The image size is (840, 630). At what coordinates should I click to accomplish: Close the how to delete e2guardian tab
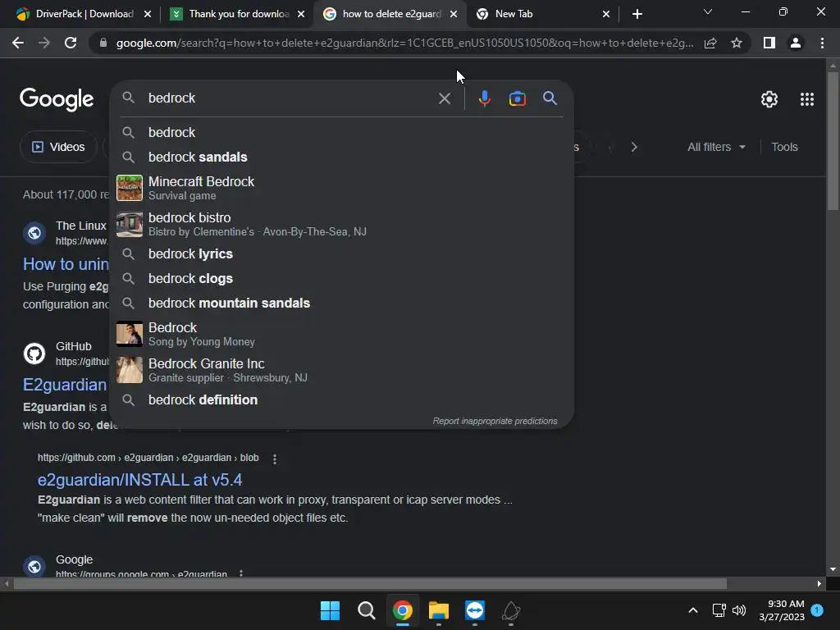click(x=454, y=14)
